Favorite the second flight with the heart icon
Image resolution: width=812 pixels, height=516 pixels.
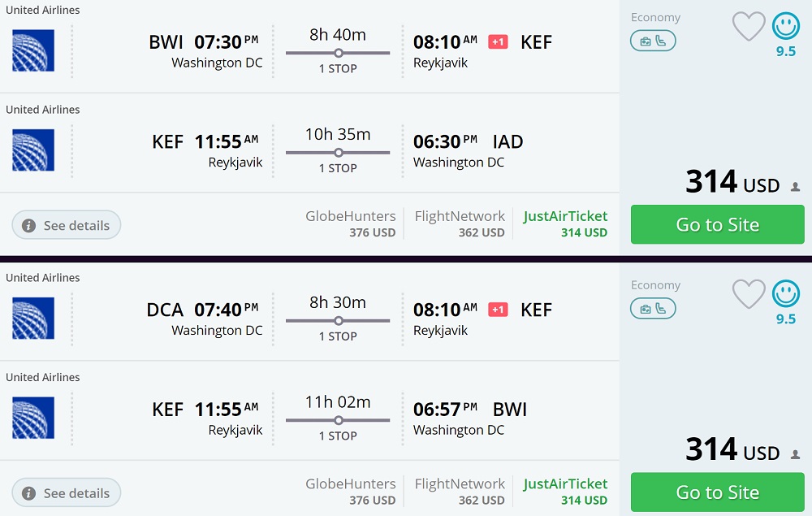[749, 294]
